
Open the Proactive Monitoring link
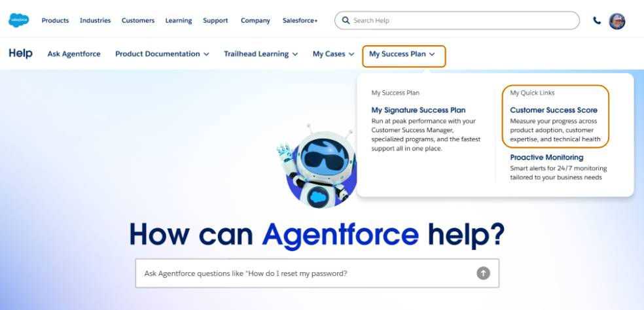546,157
